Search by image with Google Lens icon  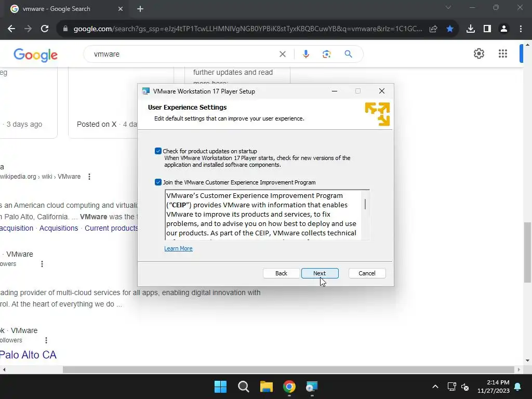[326, 54]
